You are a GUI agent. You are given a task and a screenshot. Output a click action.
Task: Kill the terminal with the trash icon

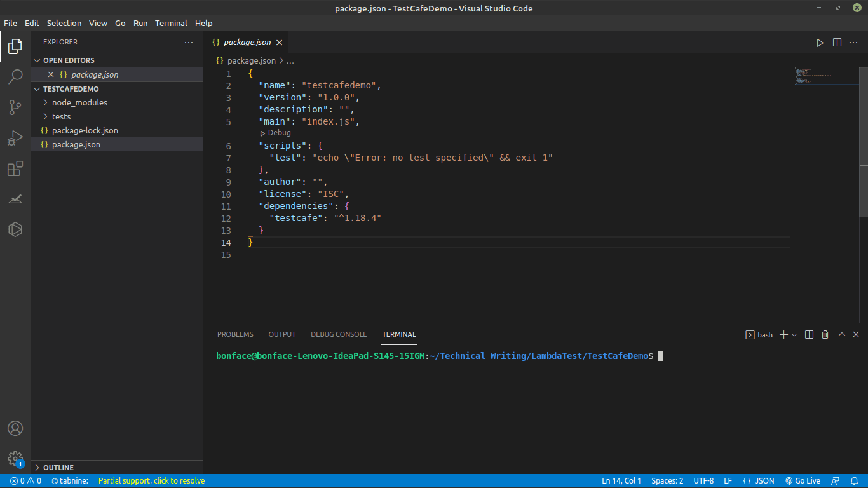[825, 334]
